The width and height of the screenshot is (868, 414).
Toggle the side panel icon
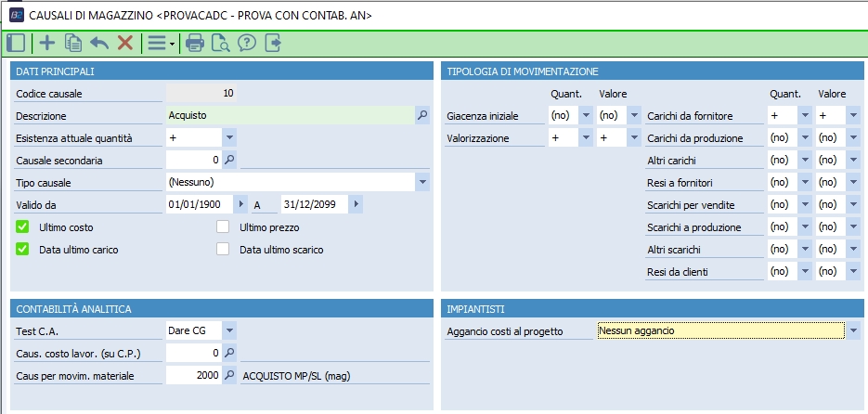(16, 43)
